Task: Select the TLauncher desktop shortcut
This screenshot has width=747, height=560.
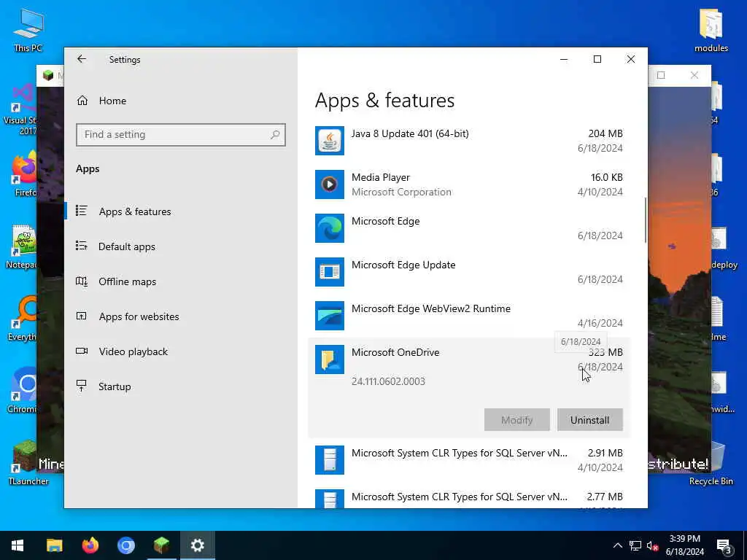Action: point(28,463)
